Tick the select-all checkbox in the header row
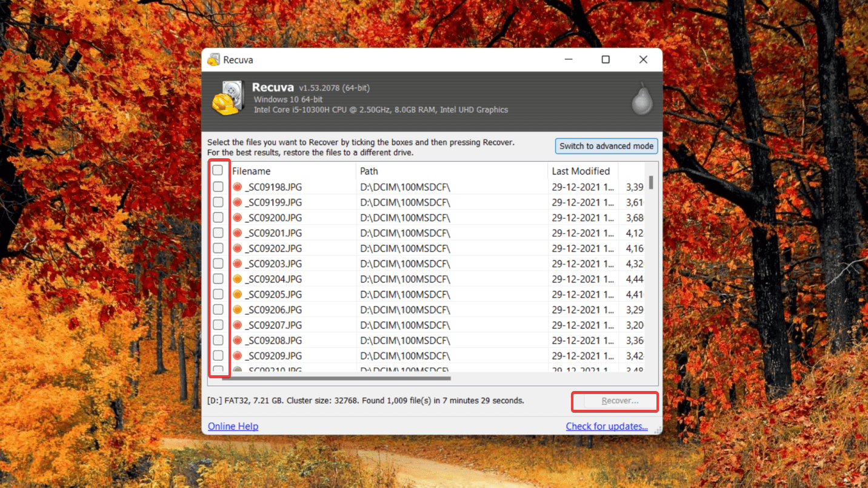The image size is (868, 488). [x=218, y=171]
